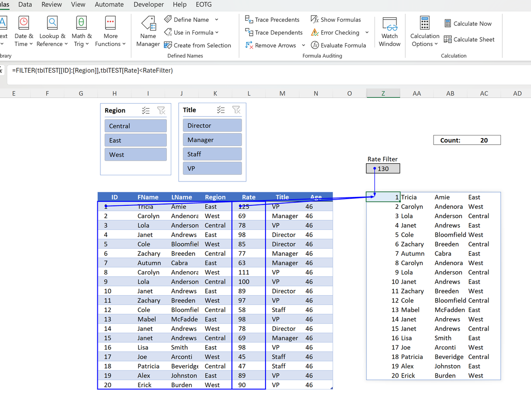Click Calculate Sheet
The image size is (531, 420).
(469, 39)
